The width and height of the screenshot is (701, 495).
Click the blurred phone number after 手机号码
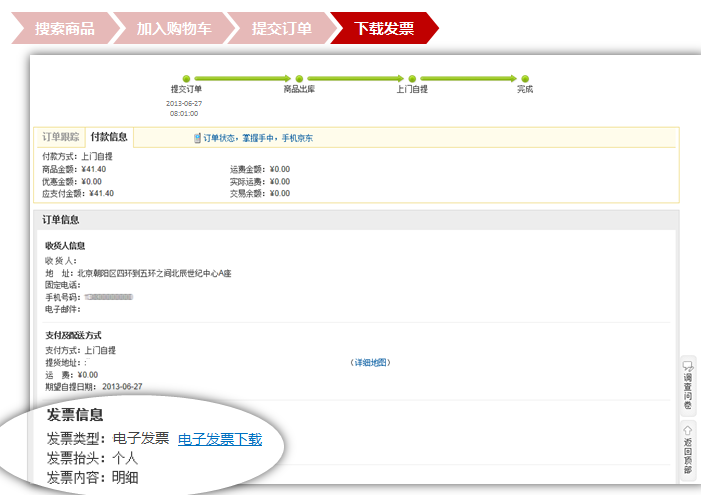pyautogui.click(x=108, y=297)
